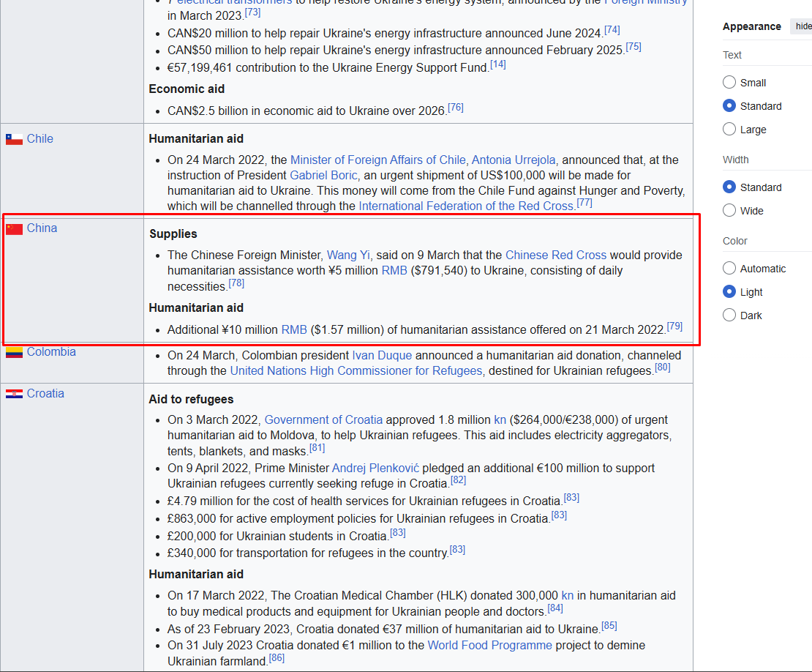This screenshot has height=672, width=812.
Task: Open Ivan Duque link
Action: (x=382, y=356)
